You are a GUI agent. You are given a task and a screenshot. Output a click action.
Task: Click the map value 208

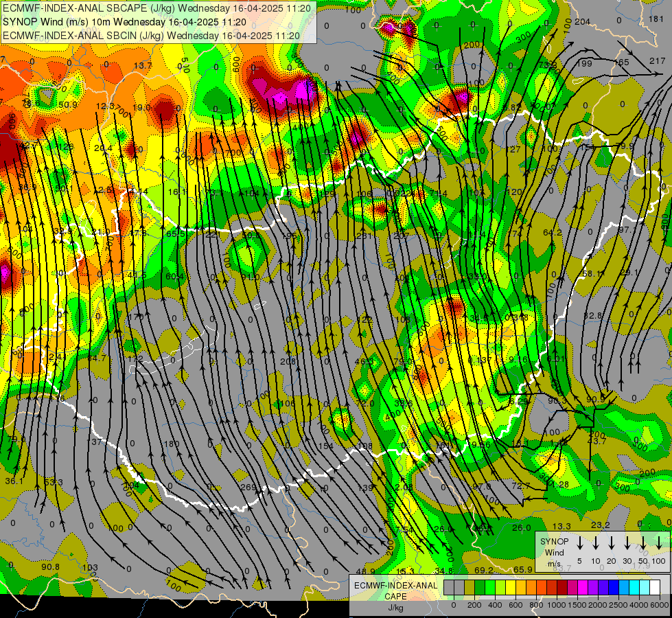click(x=288, y=362)
